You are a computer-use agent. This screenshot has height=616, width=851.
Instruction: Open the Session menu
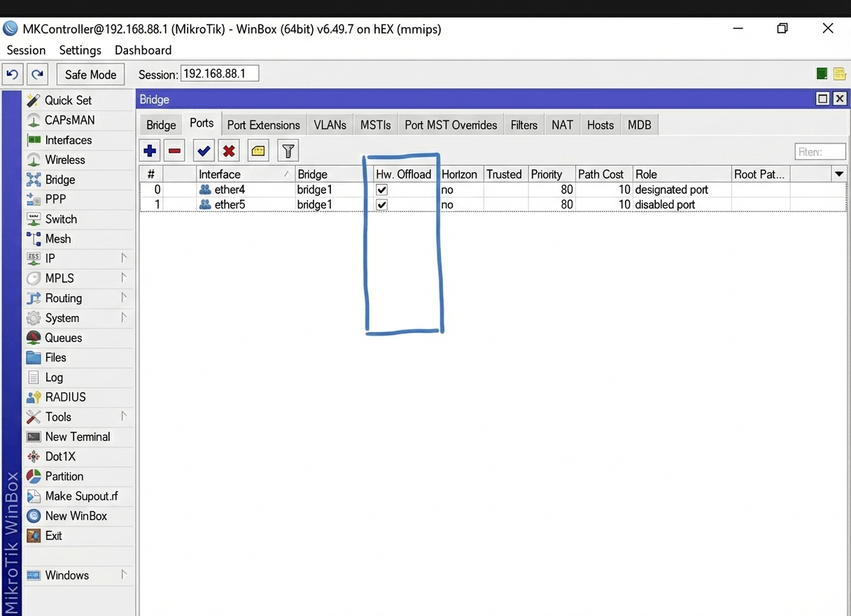pos(25,50)
